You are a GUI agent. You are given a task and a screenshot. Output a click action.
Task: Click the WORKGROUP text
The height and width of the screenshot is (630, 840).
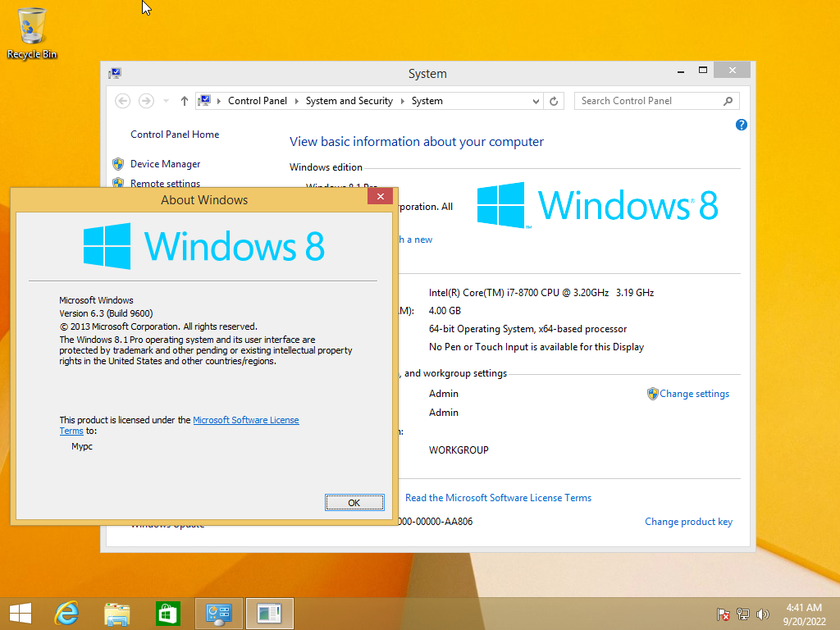459,450
